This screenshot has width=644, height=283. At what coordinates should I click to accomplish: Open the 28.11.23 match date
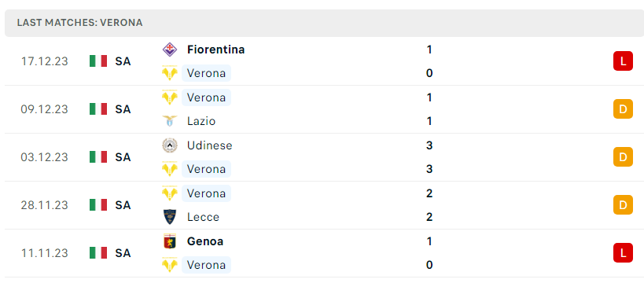[x=44, y=205]
